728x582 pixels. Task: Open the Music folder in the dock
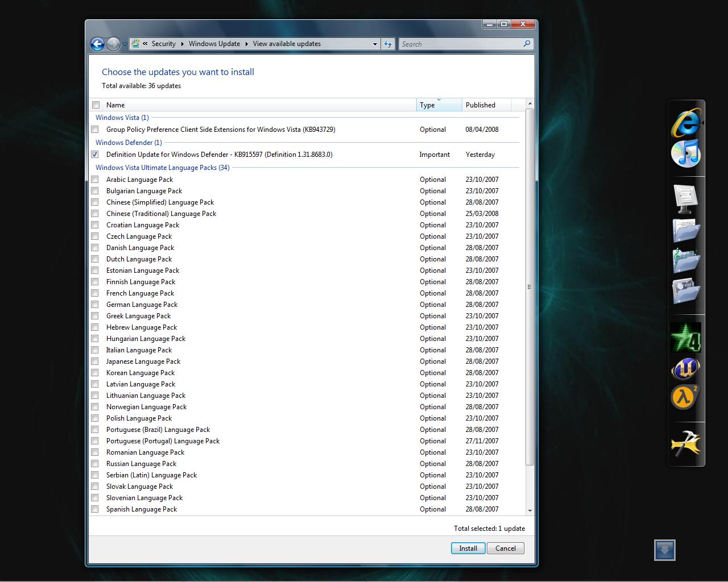pos(686,261)
